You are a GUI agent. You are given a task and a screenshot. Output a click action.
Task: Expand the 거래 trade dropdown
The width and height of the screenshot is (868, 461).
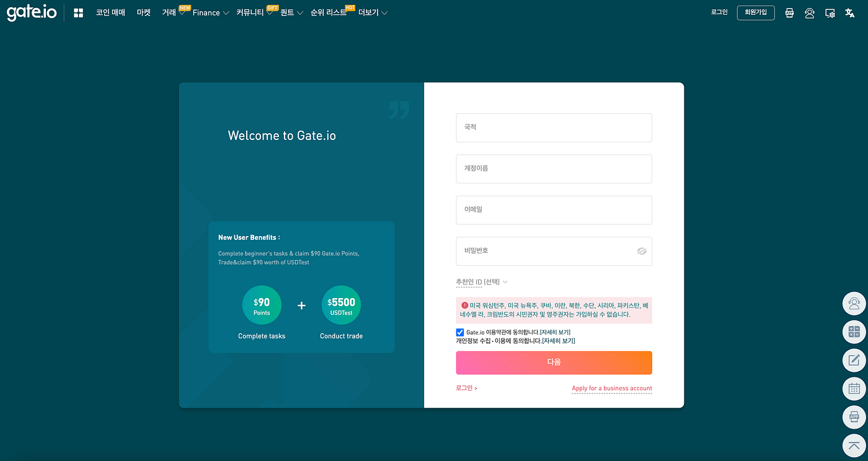point(173,12)
